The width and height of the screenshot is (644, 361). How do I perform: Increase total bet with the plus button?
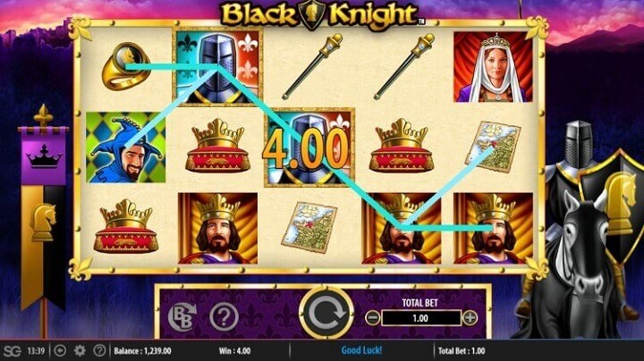470,317
